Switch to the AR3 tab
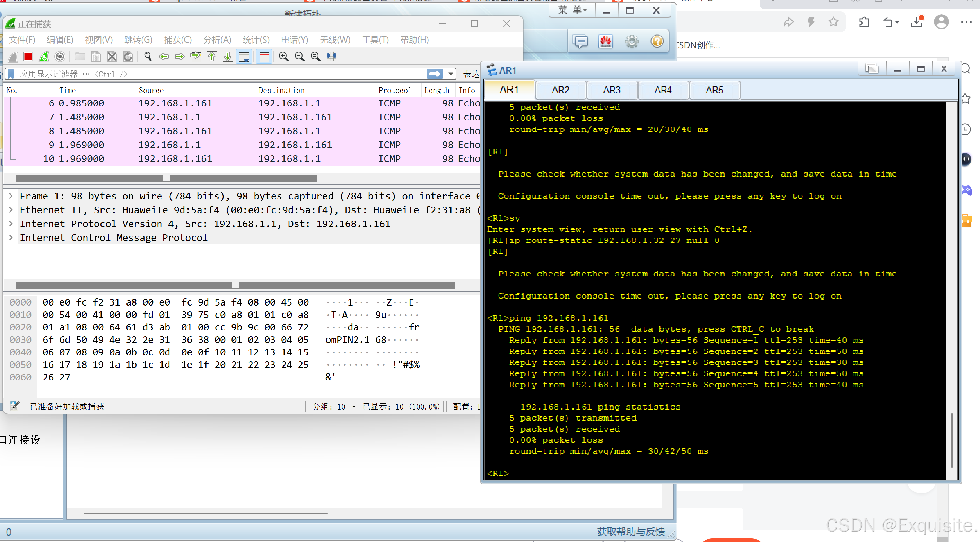 click(x=611, y=90)
